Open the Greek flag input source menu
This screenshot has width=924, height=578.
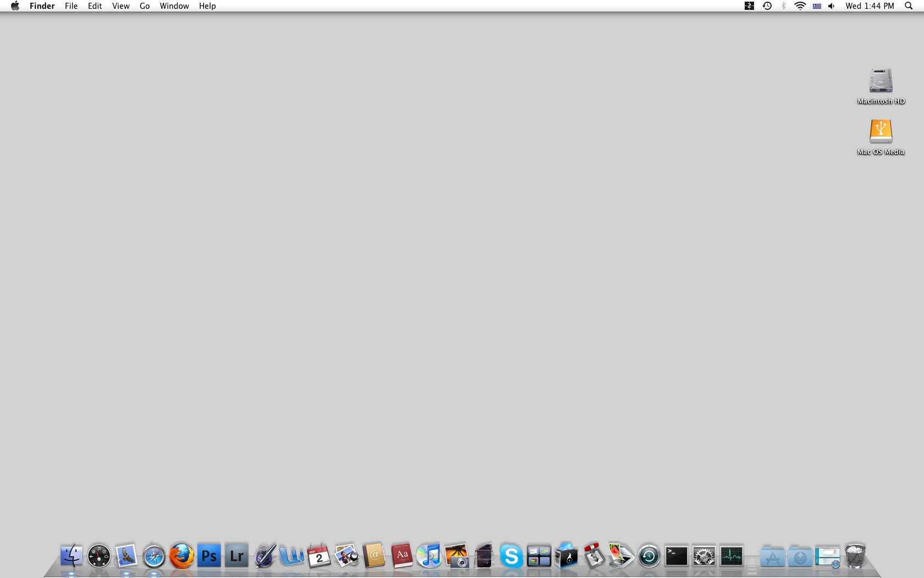coord(817,6)
